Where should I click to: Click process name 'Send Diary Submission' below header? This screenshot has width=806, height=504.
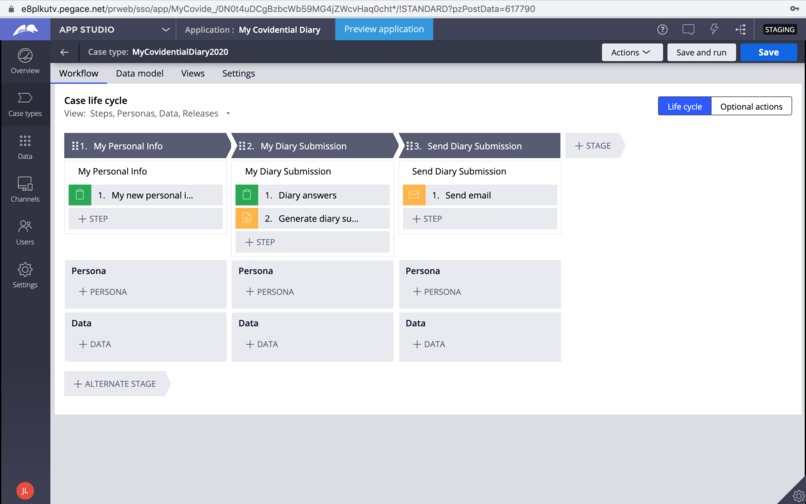click(459, 171)
